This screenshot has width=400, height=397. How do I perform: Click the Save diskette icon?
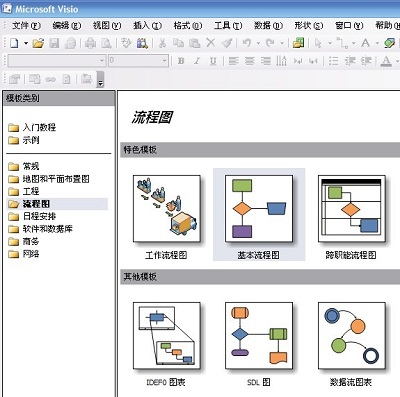(54, 43)
